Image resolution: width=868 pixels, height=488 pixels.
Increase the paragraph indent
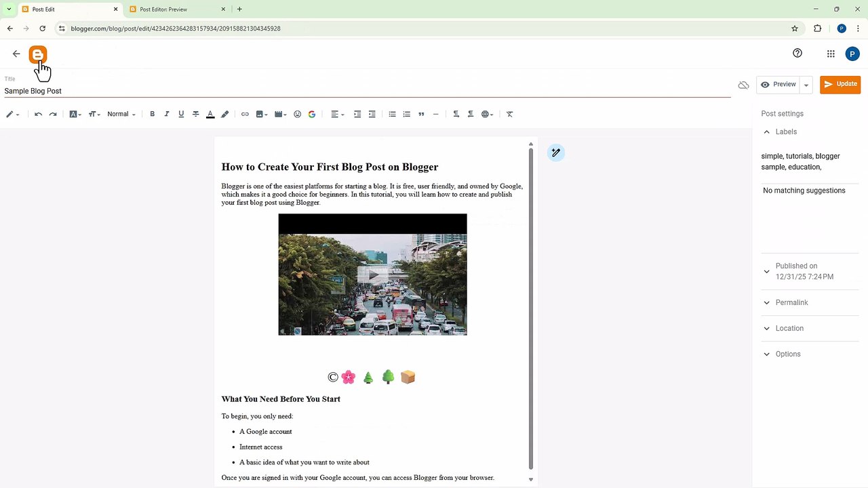point(357,114)
